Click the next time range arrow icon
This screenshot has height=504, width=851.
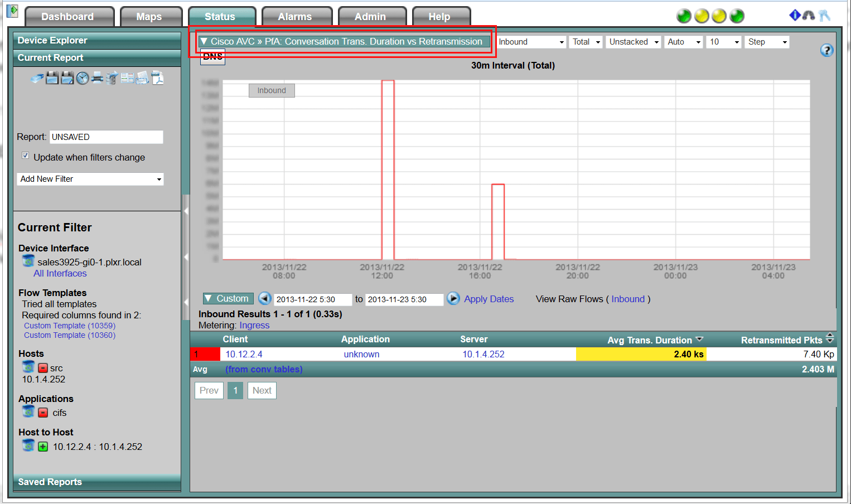click(x=453, y=298)
